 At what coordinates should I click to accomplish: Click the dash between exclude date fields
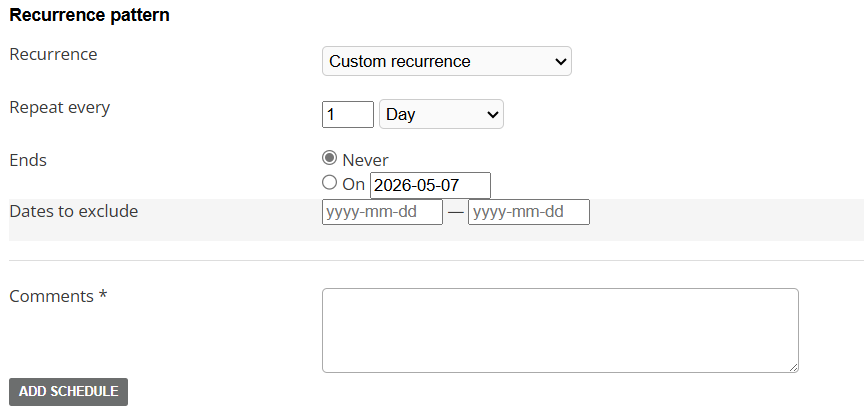pyautogui.click(x=455, y=212)
